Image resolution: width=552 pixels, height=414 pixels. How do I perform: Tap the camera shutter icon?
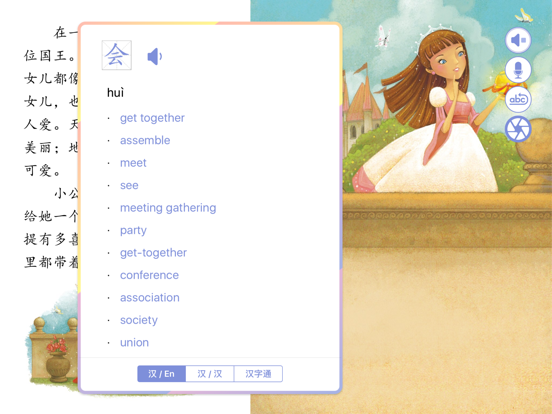coord(518,129)
